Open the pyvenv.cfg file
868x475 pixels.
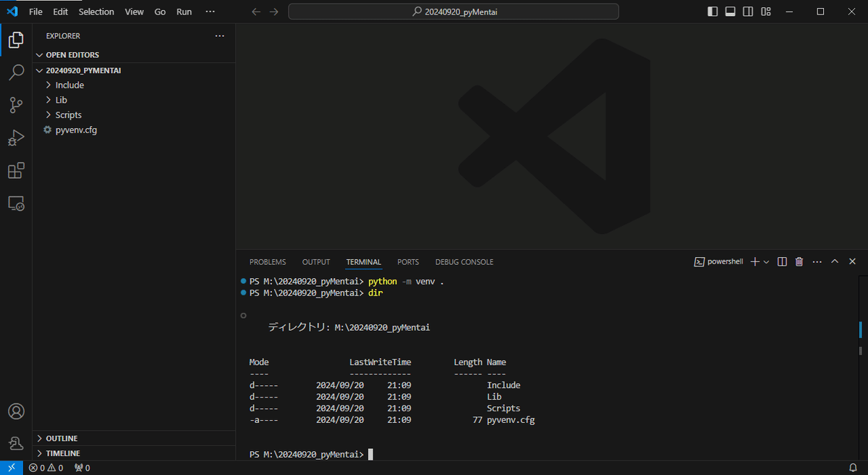134,130
